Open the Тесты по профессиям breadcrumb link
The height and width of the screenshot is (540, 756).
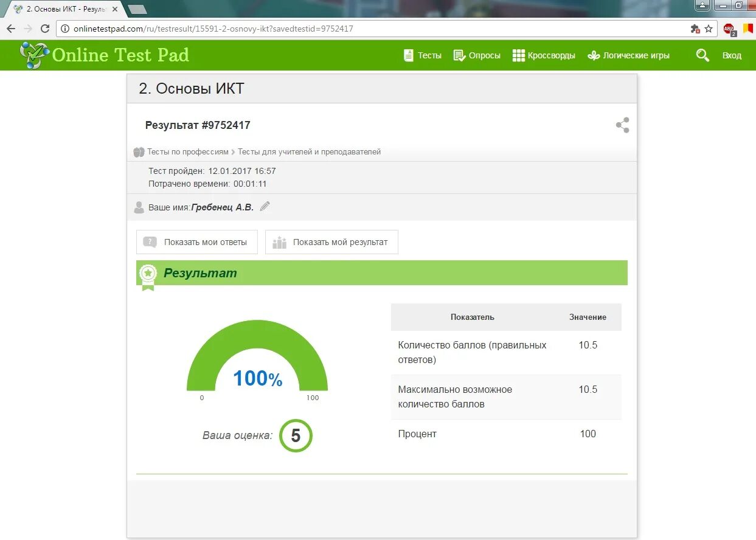coord(188,152)
